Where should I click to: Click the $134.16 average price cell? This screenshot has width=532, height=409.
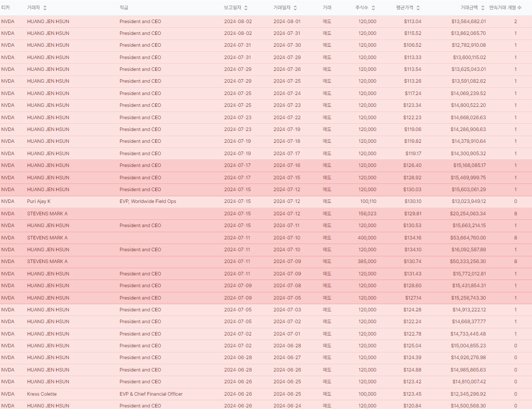tap(412, 238)
